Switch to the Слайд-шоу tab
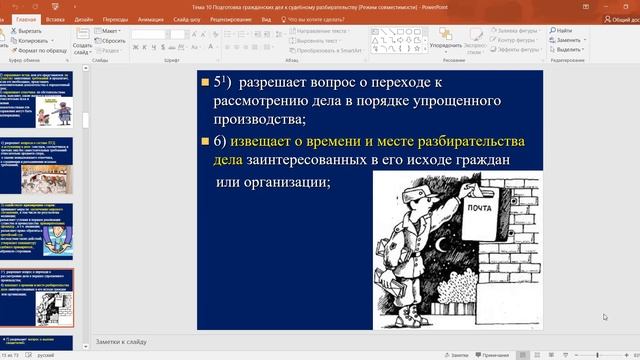Image resolution: width=640 pixels, height=360 pixels. pyautogui.click(x=187, y=19)
